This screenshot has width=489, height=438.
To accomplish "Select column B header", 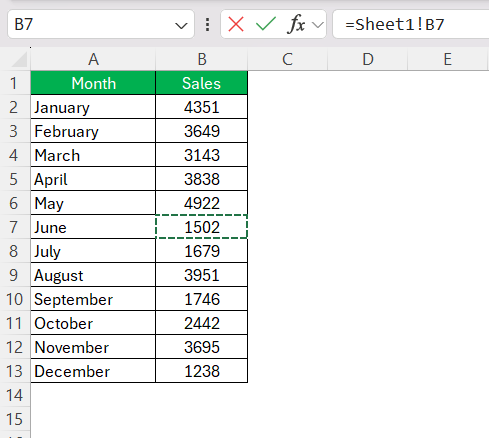I will pos(202,59).
